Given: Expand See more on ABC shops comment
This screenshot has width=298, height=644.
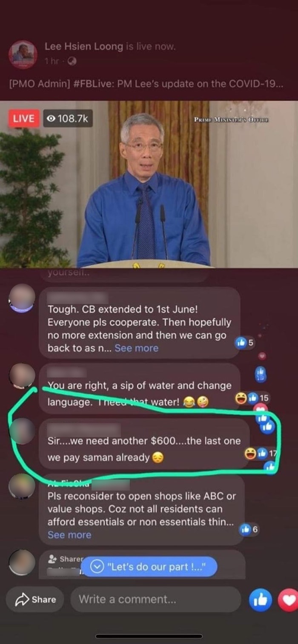Looking at the screenshot, I should point(69,535).
